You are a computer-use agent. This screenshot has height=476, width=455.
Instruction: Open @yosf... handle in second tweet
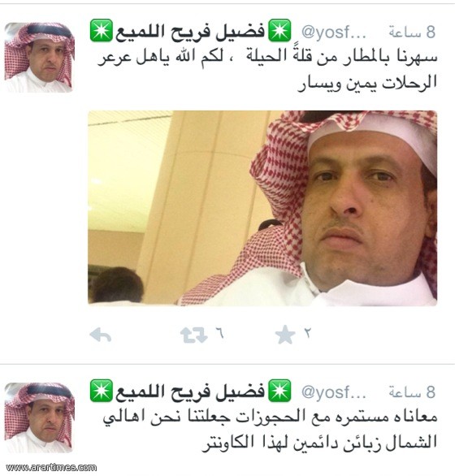(x=334, y=392)
